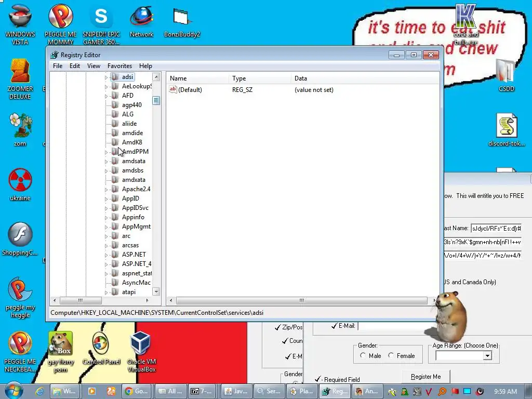Click the Register Me button
The image size is (532, 399).
pos(425,377)
